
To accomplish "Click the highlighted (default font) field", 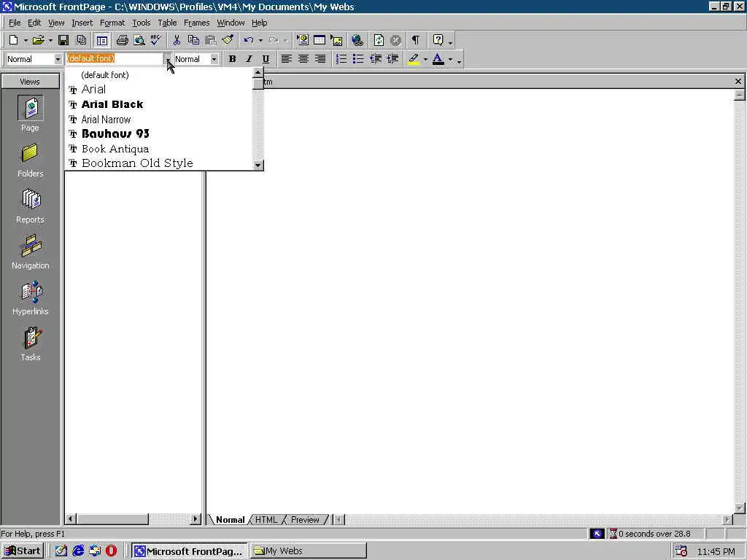I will click(x=114, y=58).
